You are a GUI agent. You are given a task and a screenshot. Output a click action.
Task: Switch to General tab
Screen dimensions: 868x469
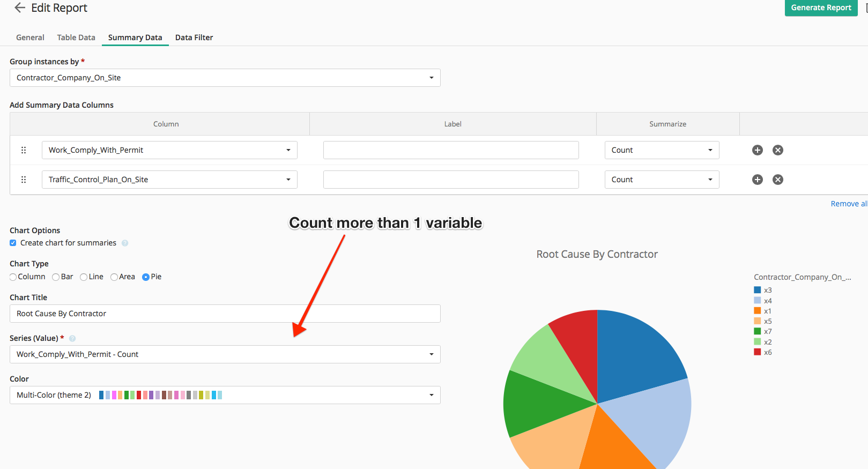[30, 38]
